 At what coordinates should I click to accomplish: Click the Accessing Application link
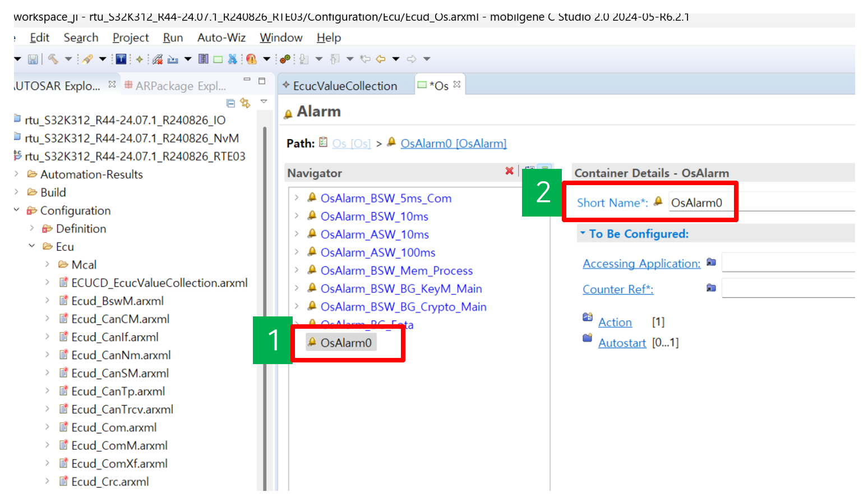[x=641, y=264]
